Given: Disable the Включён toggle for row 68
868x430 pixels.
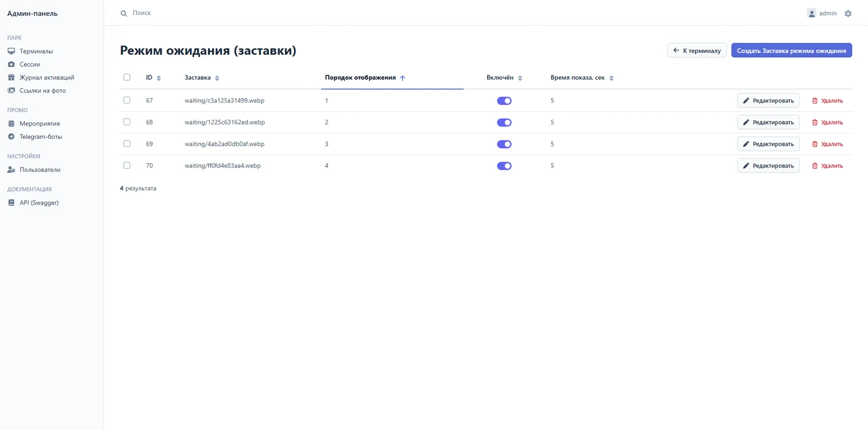Looking at the screenshot, I should [x=504, y=123].
